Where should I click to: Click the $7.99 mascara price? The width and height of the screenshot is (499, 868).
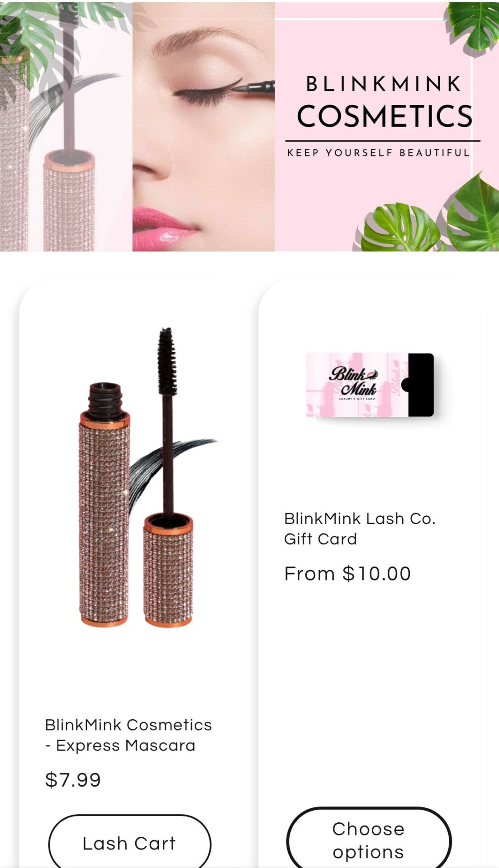pyautogui.click(x=73, y=780)
